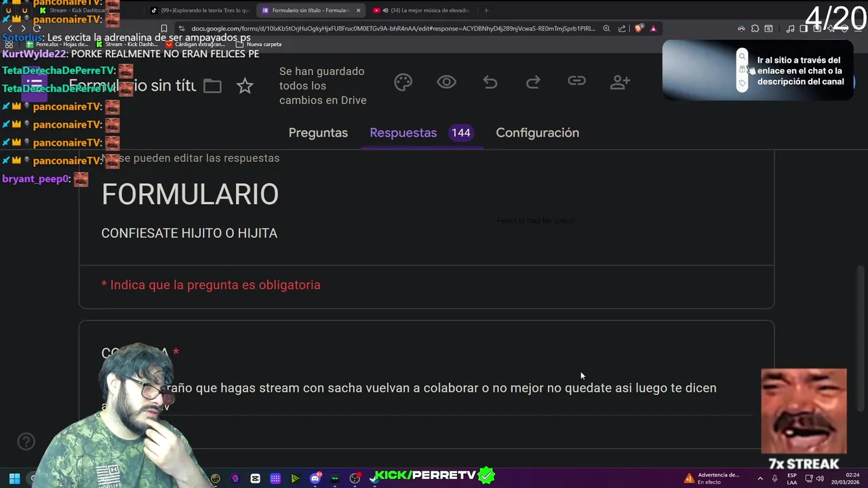Open the black CapCut taskbar icon

pyautogui.click(x=255, y=479)
